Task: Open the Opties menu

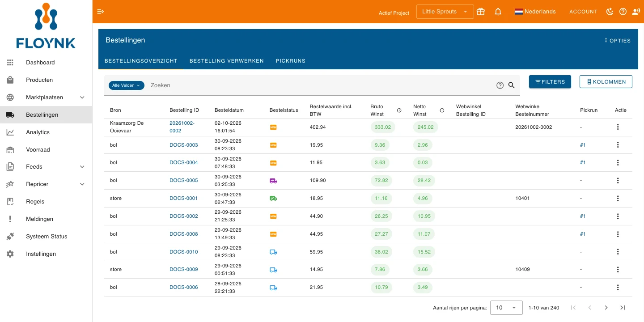Action: coord(617,40)
